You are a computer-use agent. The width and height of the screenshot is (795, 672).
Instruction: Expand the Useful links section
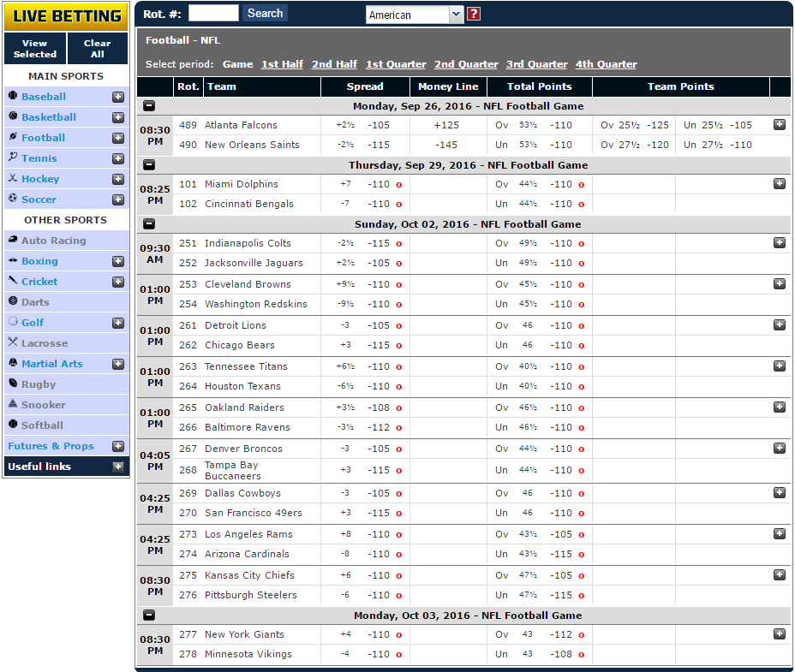click(x=118, y=467)
